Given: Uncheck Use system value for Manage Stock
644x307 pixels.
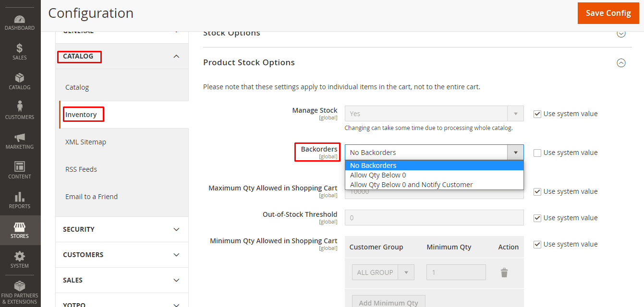Looking at the screenshot, I should click(537, 114).
